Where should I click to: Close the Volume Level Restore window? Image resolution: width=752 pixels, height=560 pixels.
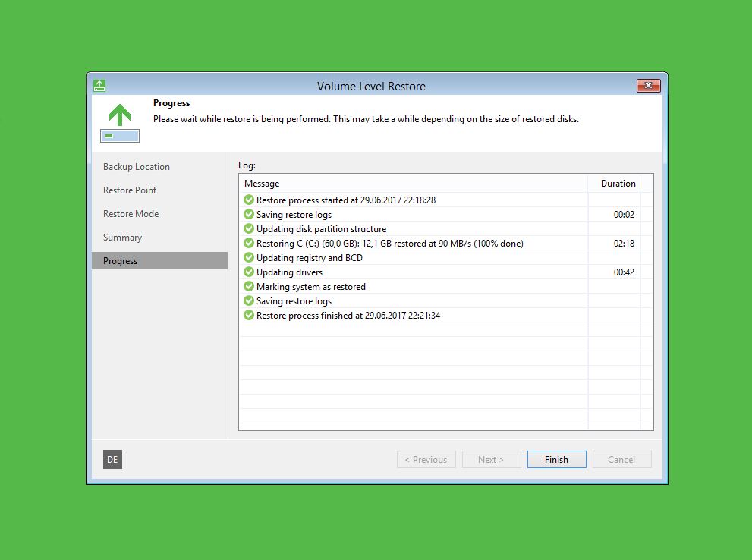click(648, 86)
